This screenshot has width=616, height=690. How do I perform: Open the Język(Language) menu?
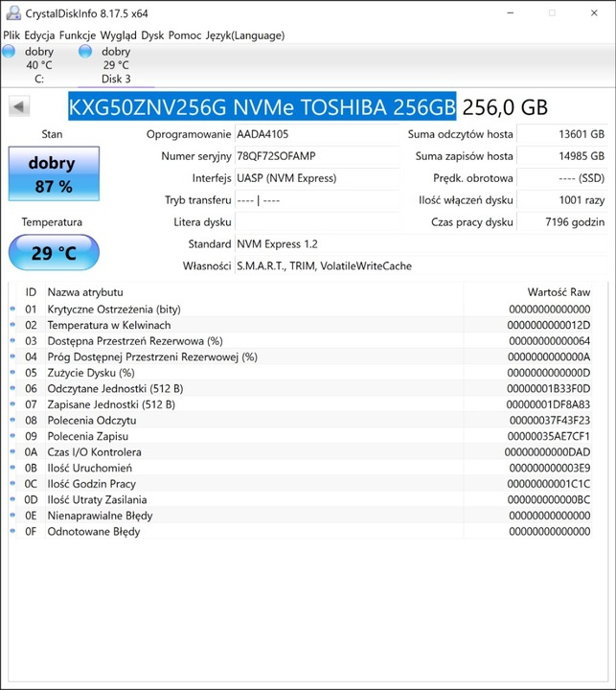click(245, 35)
